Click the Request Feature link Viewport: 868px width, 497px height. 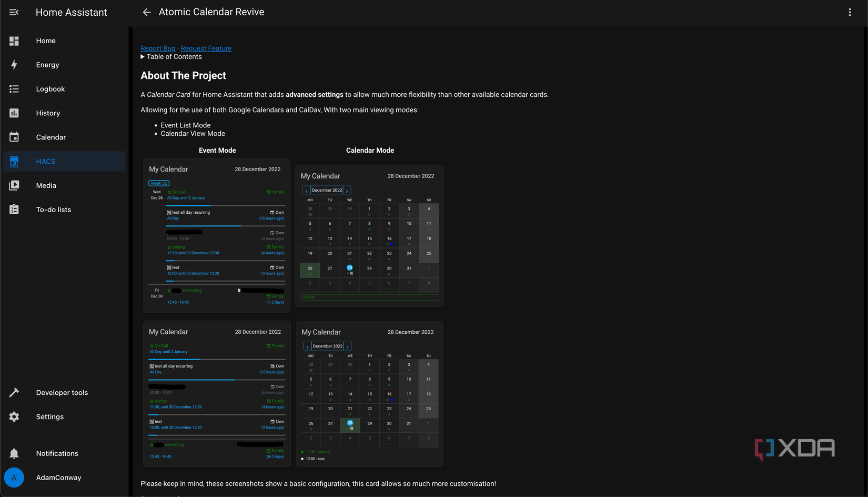point(206,48)
